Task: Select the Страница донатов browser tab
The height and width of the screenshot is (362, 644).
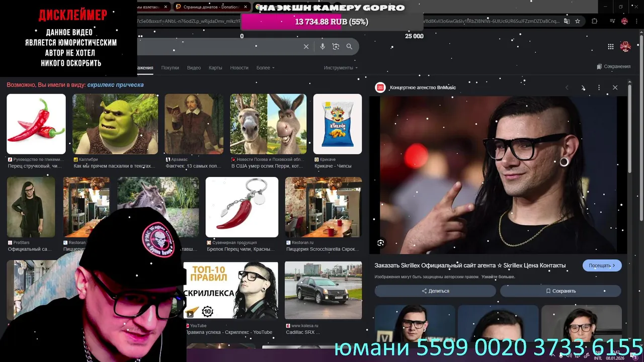Action: [211, 7]
